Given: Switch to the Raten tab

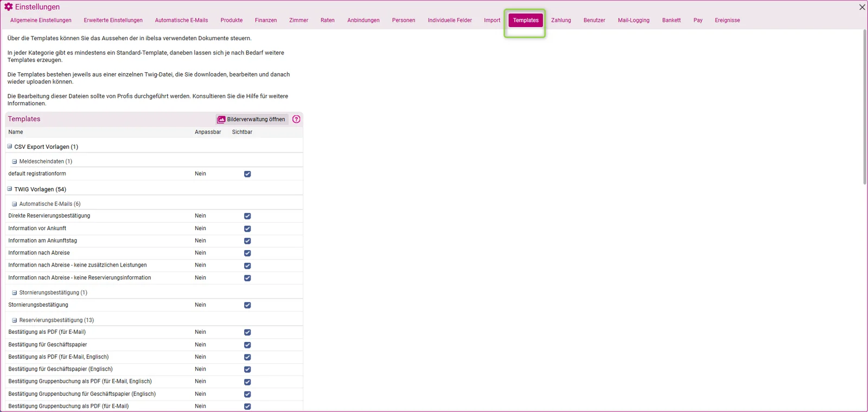Looking at the screenshot, I should tap(328, 21).
